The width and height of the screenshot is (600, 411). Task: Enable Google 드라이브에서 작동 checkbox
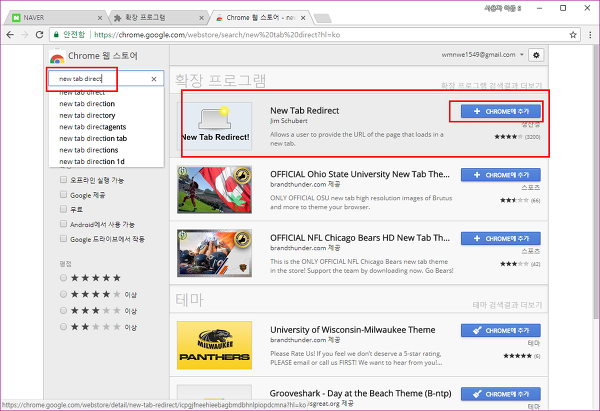(x=64, y=239)
